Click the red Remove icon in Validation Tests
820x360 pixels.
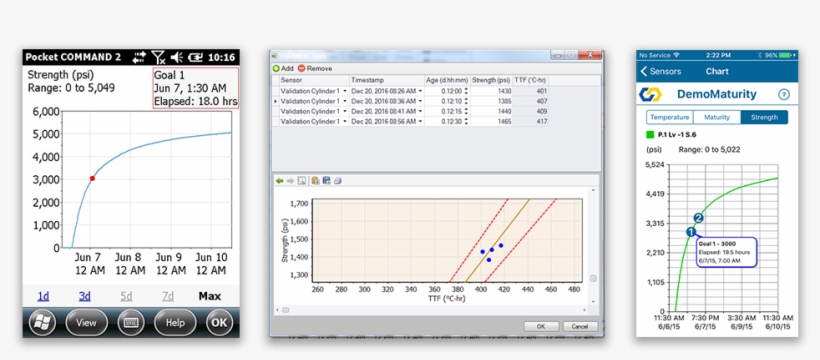(x=301, y=69)
